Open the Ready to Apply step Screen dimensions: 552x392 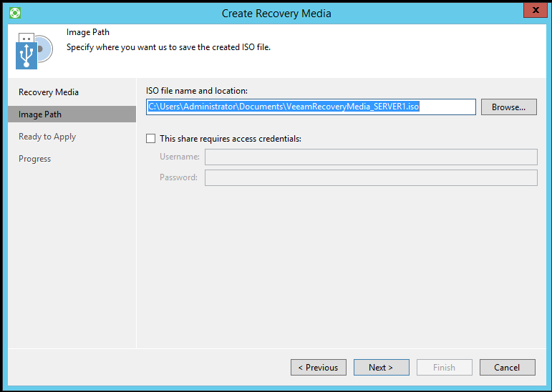(47, 137)
